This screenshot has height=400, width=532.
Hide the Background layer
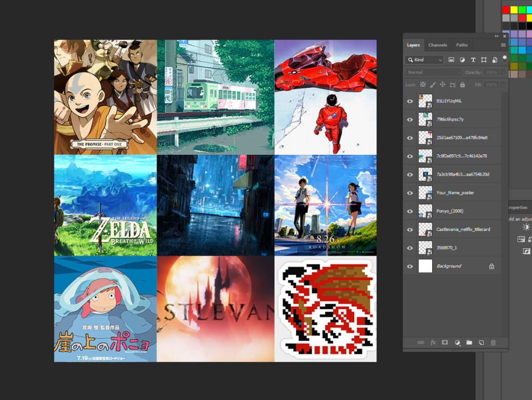coord(410,266)
